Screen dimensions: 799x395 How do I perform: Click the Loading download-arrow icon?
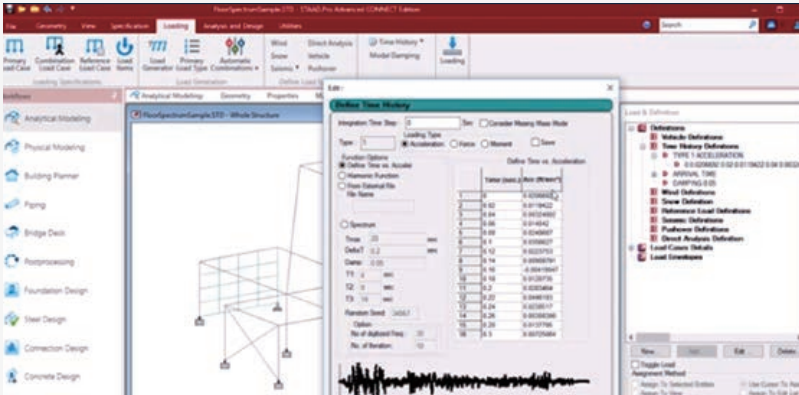(452, 46)
